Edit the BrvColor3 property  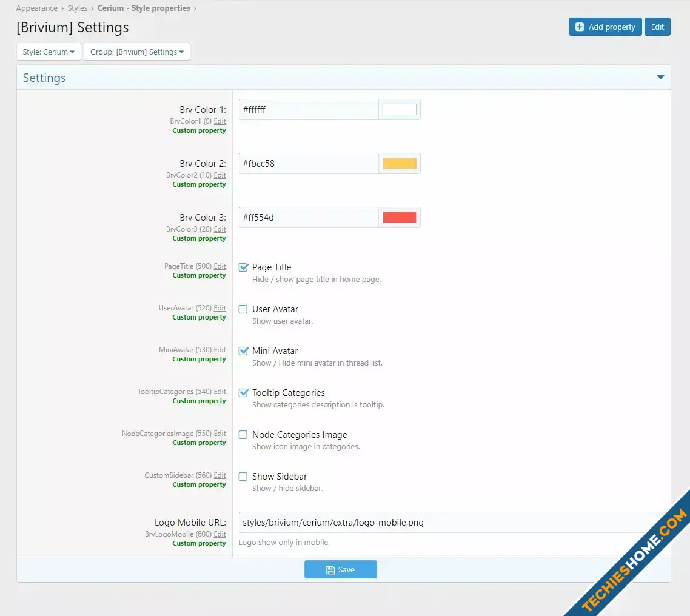(x=219, y=229)
